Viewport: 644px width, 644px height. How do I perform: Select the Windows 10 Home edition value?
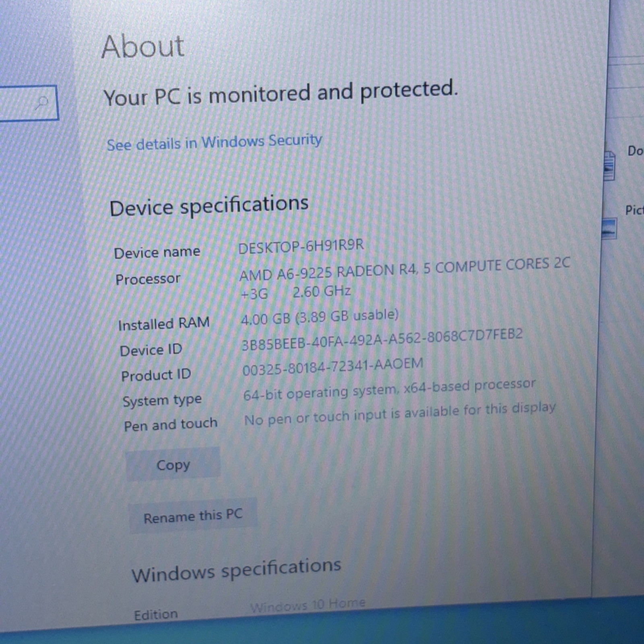[x=308, y=605]
